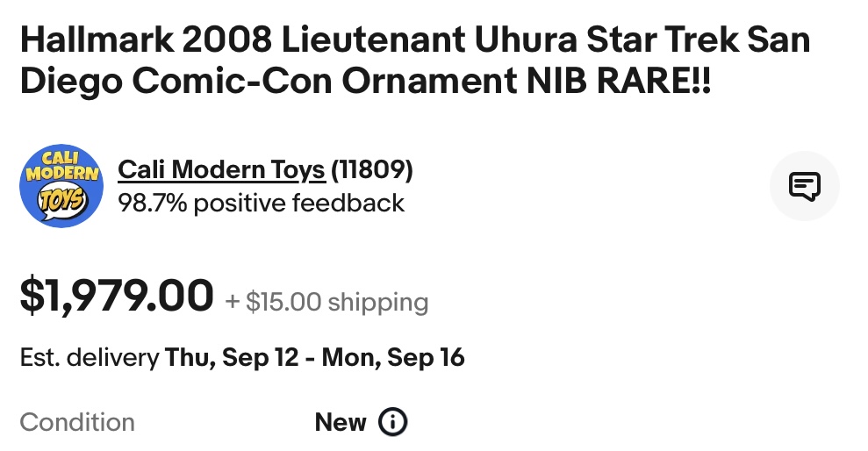868x451 pixels.
Task: Click "Star Trek" in the listing title
Action: [642, 40]
